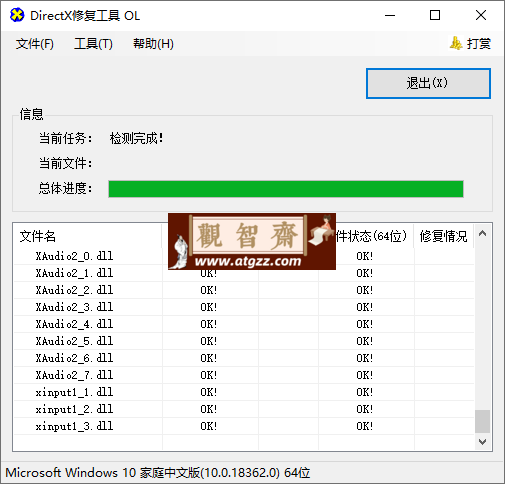Click the 打赏 donation icon
505x484 pixels.
(456, 43)
